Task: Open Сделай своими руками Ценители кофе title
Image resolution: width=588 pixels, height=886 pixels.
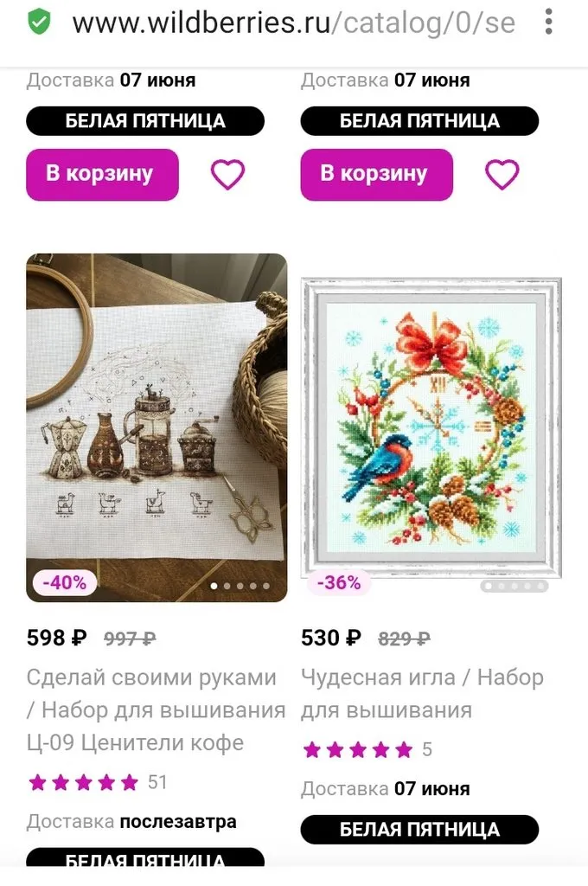Action: [156, 709]
